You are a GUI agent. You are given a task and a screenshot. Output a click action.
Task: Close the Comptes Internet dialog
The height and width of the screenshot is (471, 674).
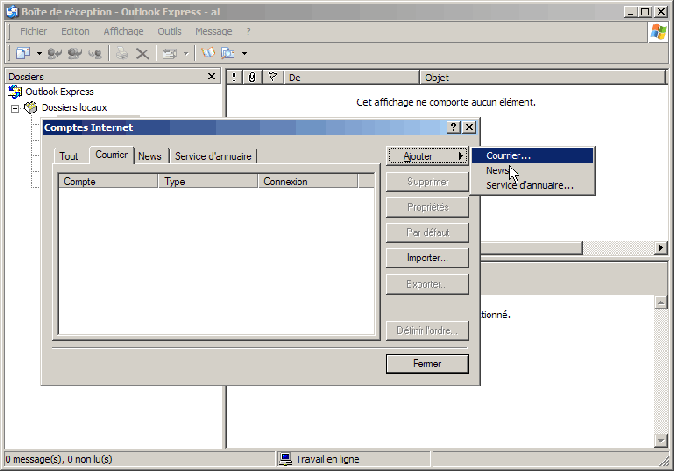click(x=469, y=127)
